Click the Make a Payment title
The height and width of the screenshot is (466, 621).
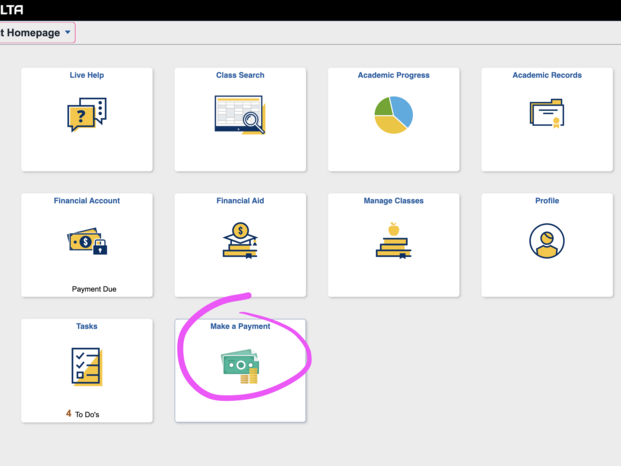(x=240, y=326)
